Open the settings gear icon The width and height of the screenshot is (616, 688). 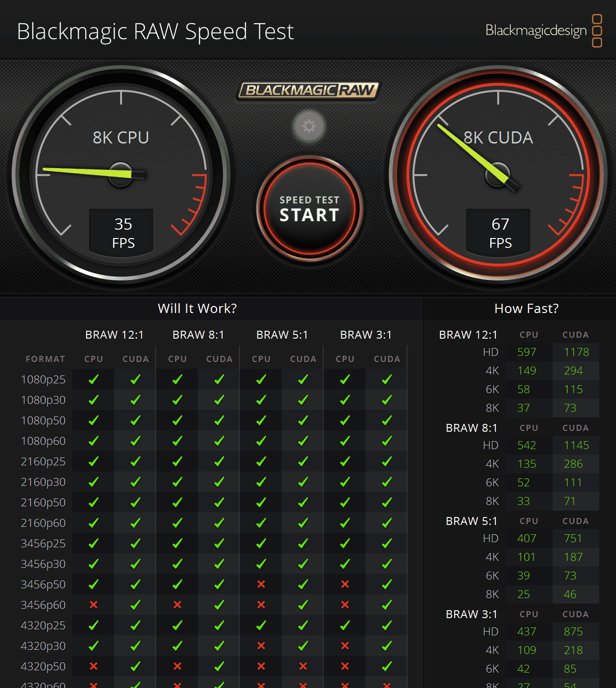pos(309,126)
